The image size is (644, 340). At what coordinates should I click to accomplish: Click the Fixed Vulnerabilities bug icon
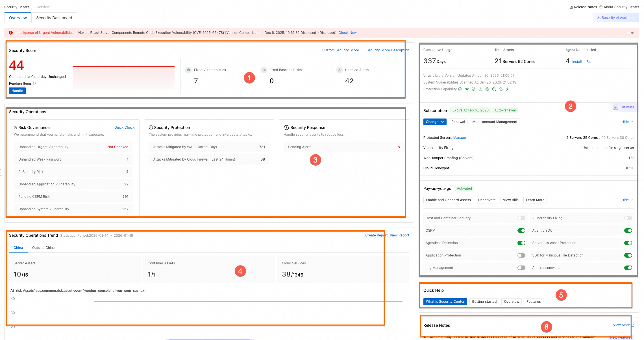point(188,70)
